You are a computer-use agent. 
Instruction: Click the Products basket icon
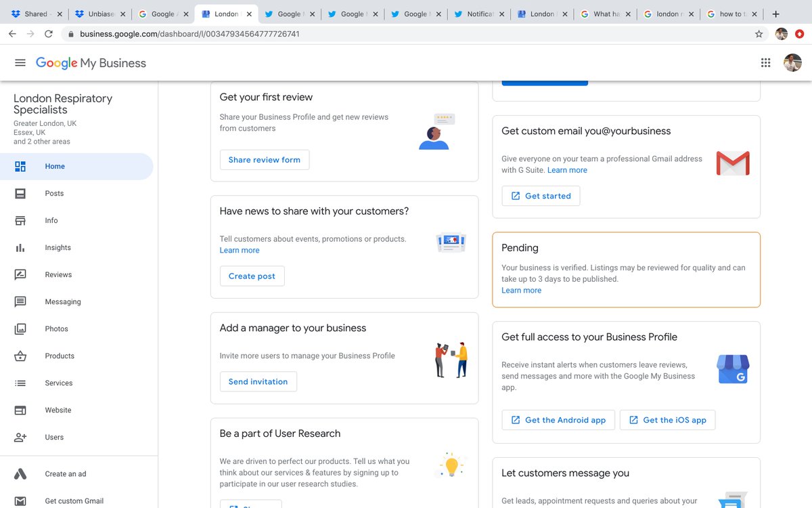tap(20, 356)
